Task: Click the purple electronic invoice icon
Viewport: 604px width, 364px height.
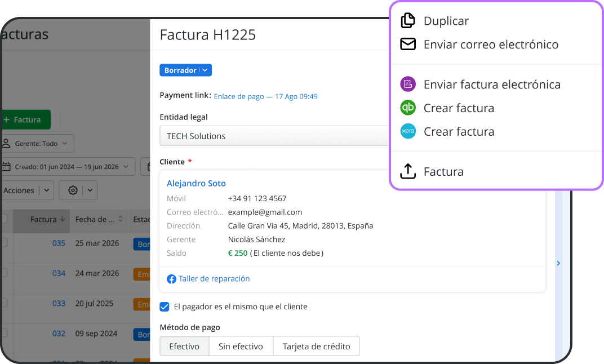Action: (408, 84)
